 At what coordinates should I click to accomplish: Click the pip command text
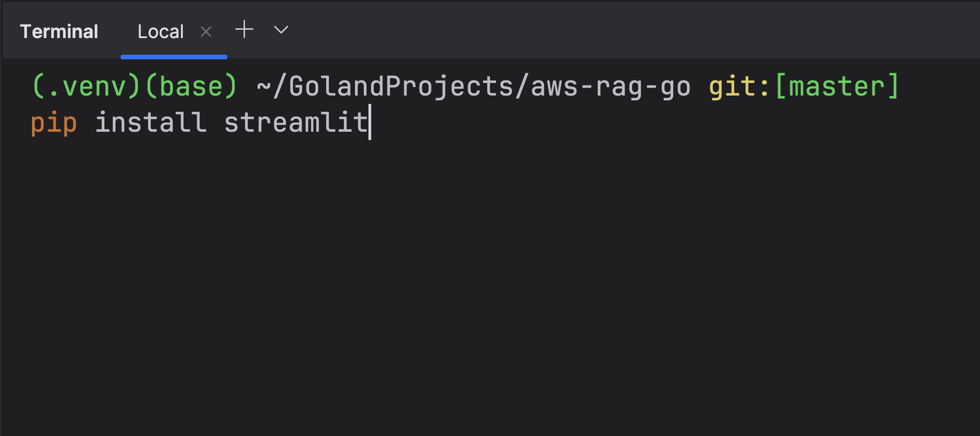coord(53,122)
